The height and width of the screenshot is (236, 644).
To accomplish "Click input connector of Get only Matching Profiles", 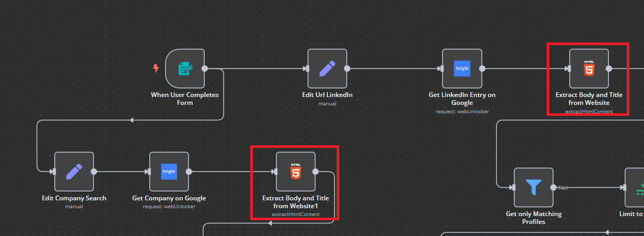I will [x=513, y=187].
